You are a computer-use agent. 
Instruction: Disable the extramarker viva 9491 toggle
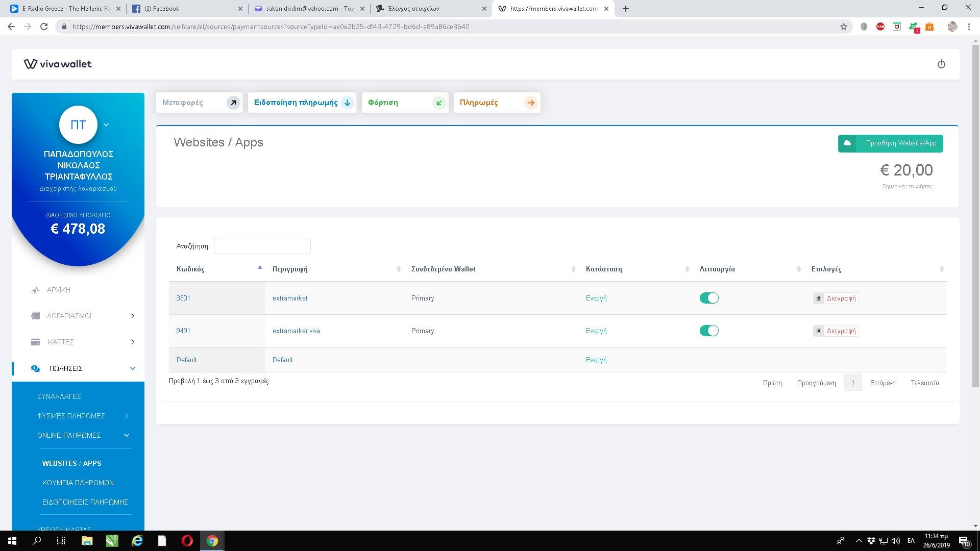click(x=709, y=331)
